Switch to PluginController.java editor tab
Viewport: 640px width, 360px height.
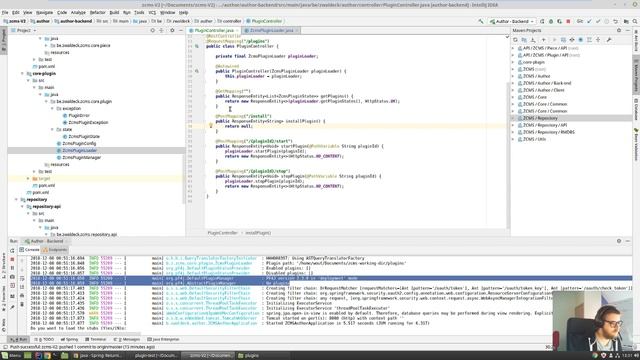point(214,31)
